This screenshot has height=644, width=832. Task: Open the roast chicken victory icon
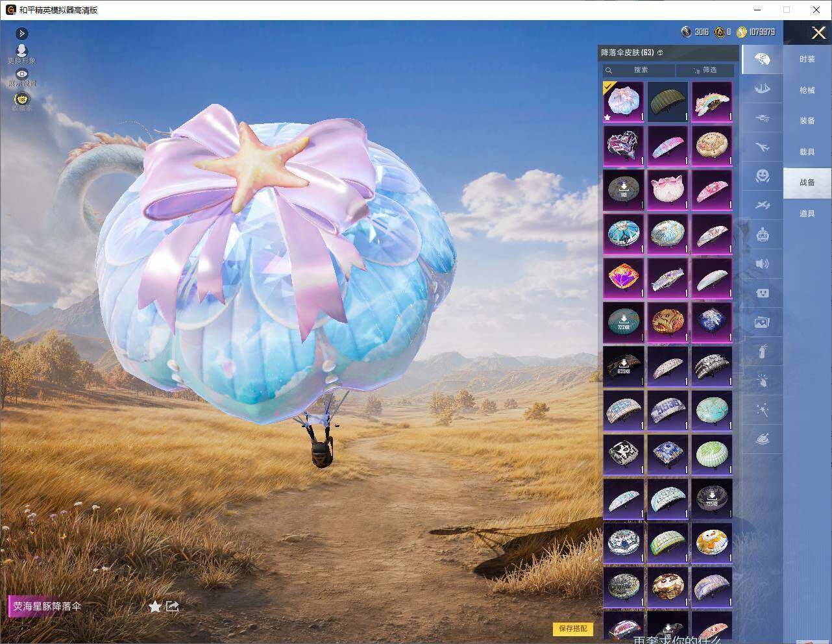click(x=763, y=439)
